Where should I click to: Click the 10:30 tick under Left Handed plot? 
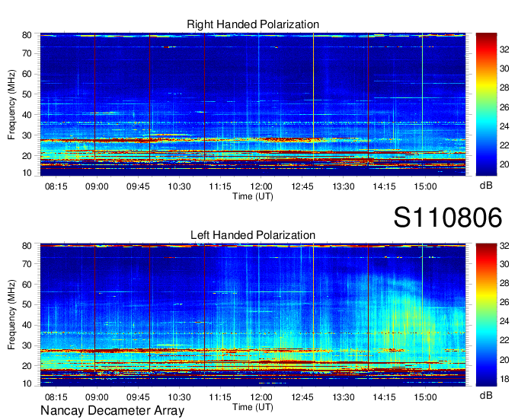pyautogui.click(x=179, y=397)
